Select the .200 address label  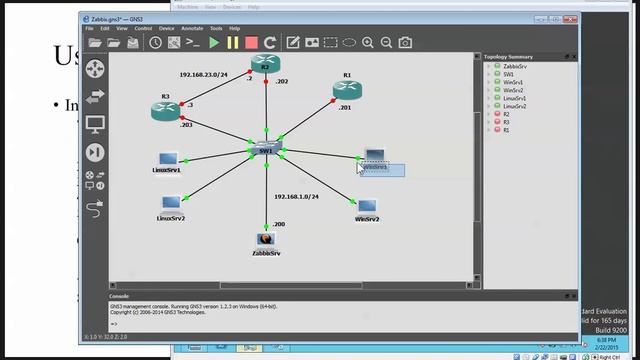(279, 224)
